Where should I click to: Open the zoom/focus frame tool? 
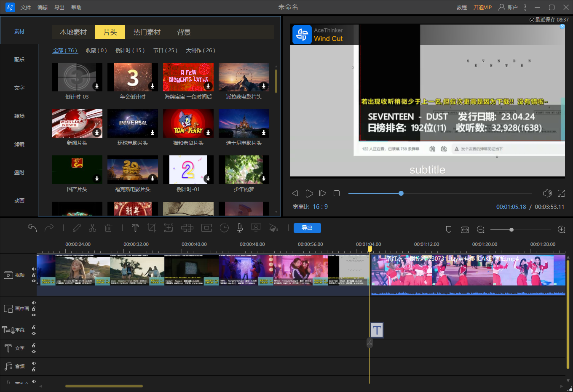pos(169,228)
